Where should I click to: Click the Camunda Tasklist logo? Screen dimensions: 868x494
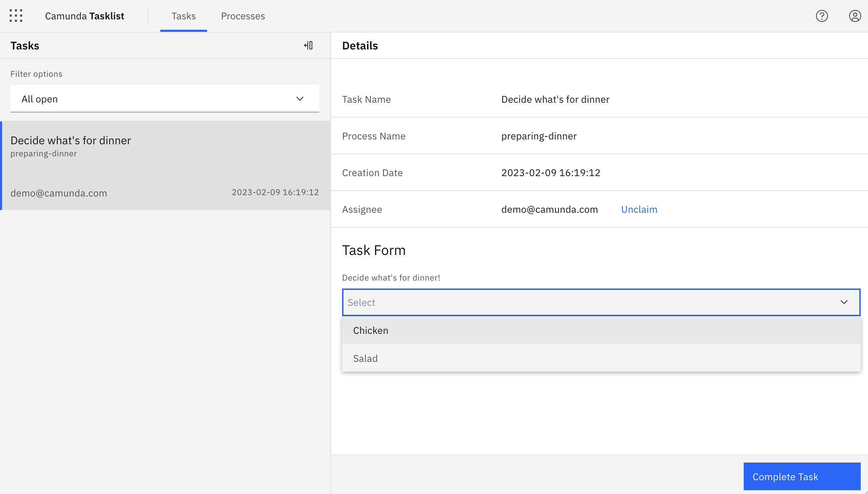(84, 16)
